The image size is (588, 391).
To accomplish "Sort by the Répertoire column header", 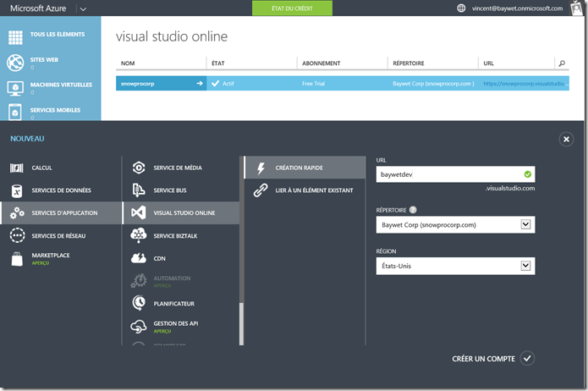I will pyautogui.click(x=409, y=63).
